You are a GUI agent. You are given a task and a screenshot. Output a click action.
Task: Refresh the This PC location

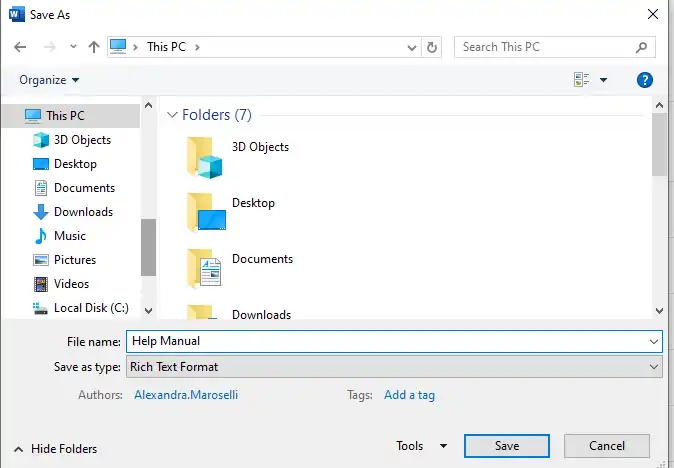432,47
